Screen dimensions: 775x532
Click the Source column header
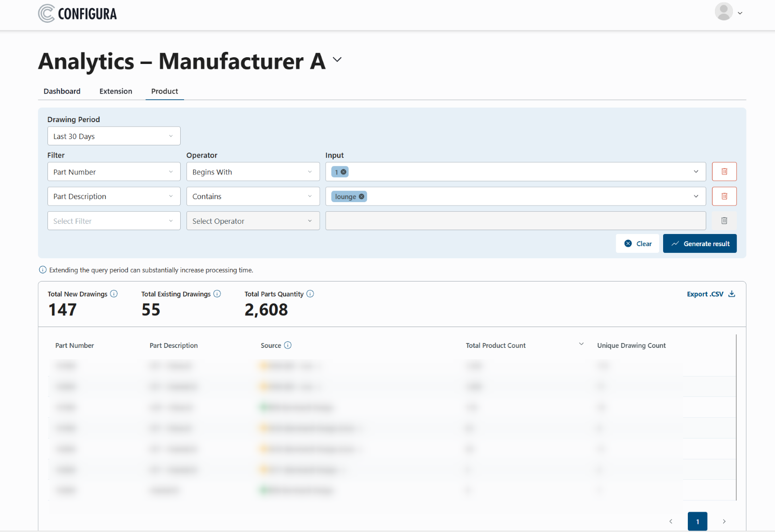[x=271, y=345]
